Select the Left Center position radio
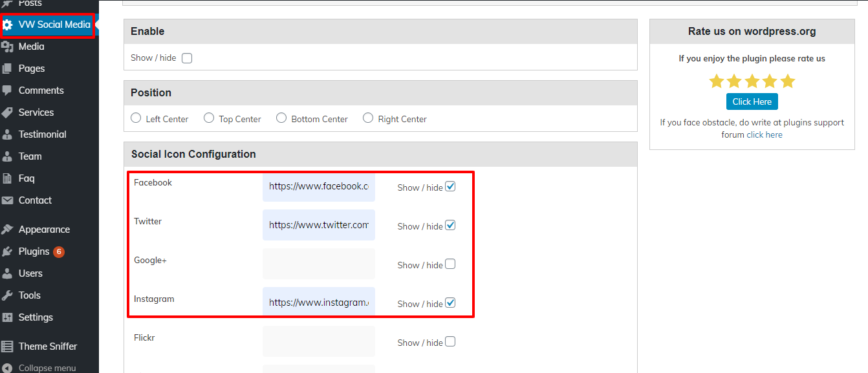Screen dimensions: 868x373 point(136,118)
